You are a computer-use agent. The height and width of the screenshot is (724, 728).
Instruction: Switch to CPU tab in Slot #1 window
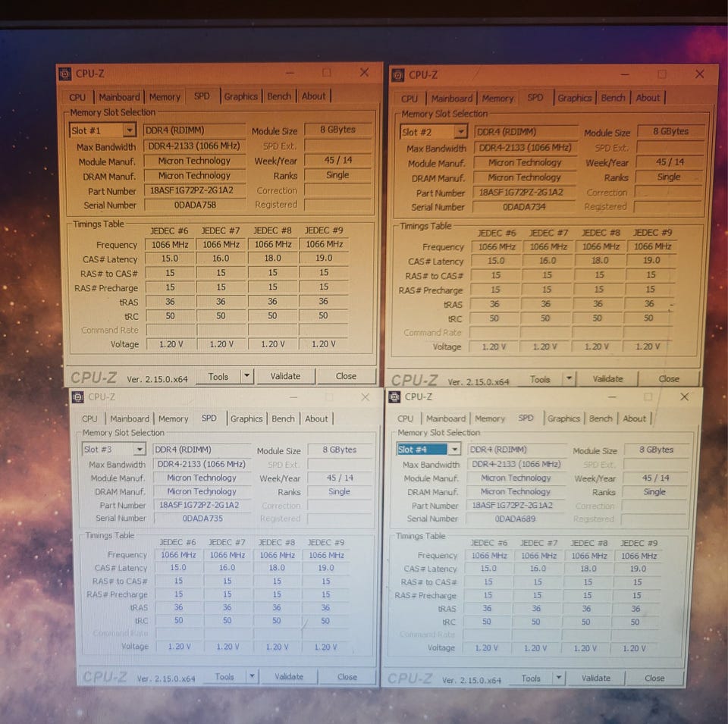coord(77,98)
